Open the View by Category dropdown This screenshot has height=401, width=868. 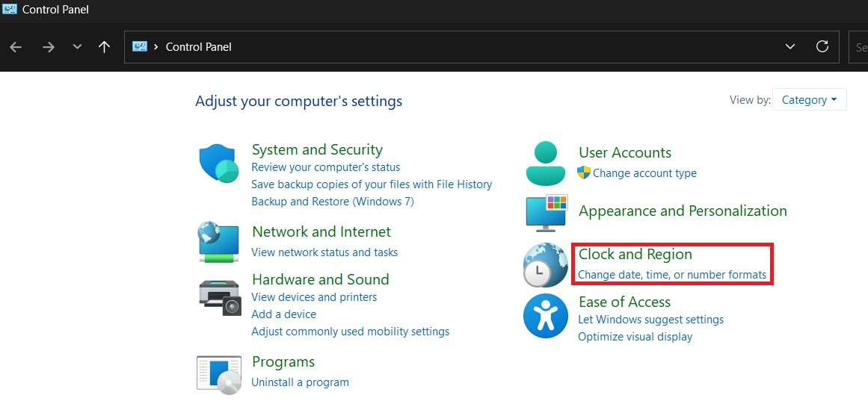[x=810, y=100]
